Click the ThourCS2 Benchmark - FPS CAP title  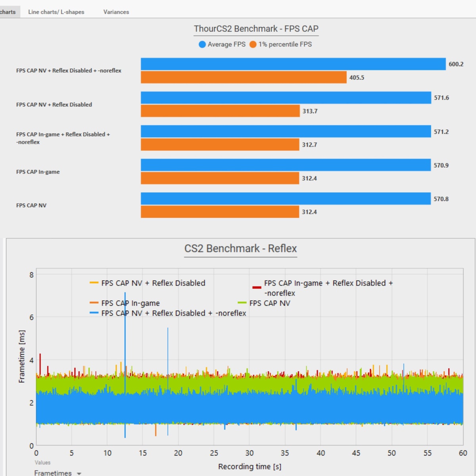tap(256, 29)
